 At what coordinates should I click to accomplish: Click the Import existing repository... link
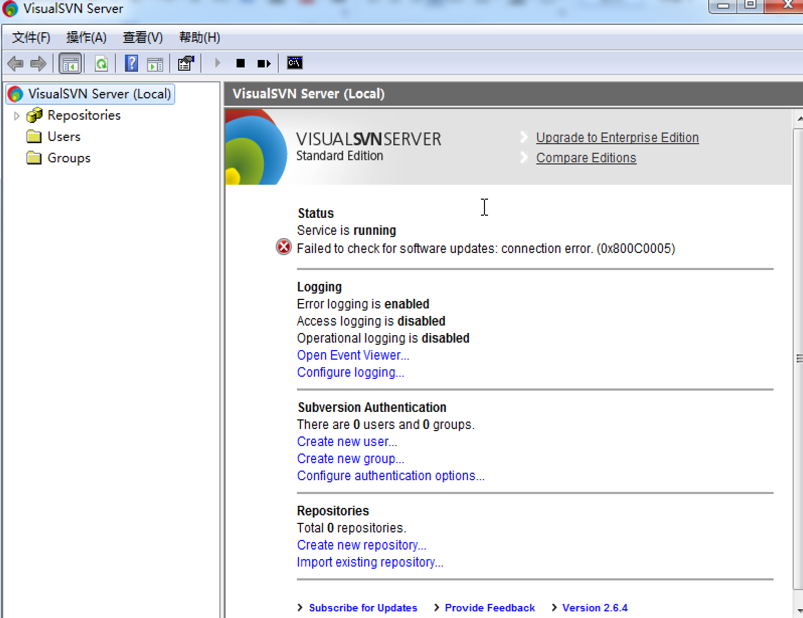pos(370,562)
